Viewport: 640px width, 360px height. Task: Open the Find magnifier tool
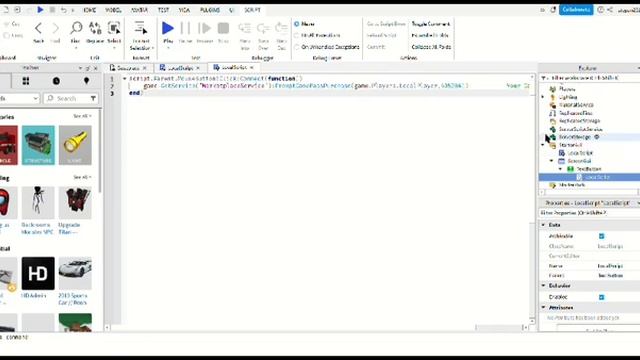click(76, 28)
